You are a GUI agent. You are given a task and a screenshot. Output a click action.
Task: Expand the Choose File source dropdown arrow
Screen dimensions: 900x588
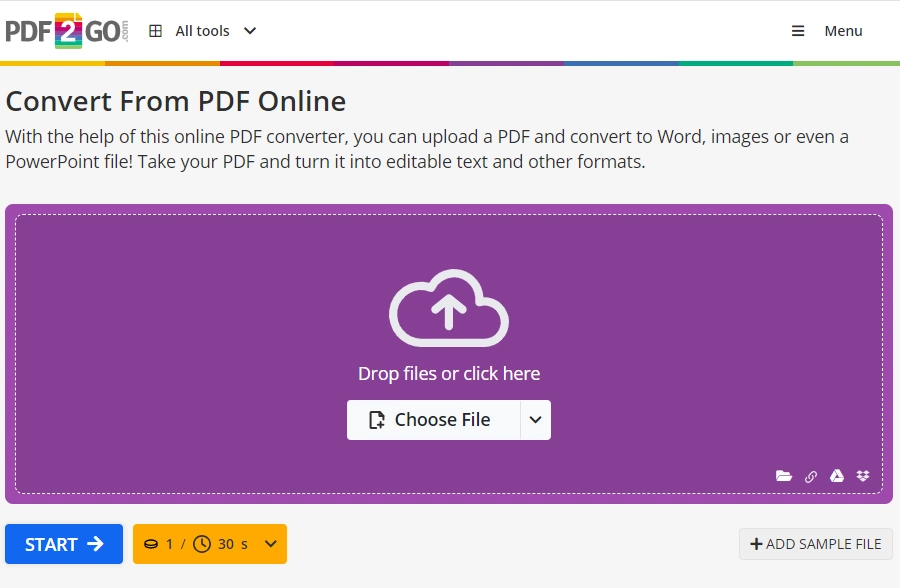click(x=536, y=420)
